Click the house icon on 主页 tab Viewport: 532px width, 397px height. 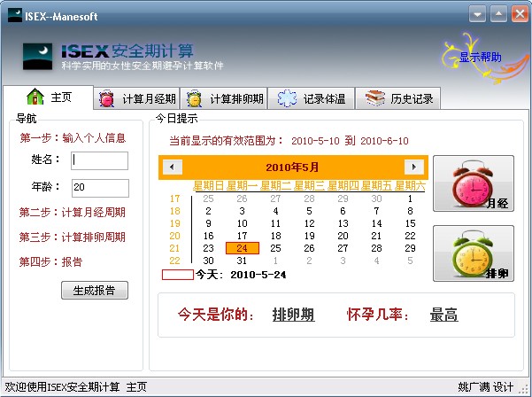[x=35, y=97]
